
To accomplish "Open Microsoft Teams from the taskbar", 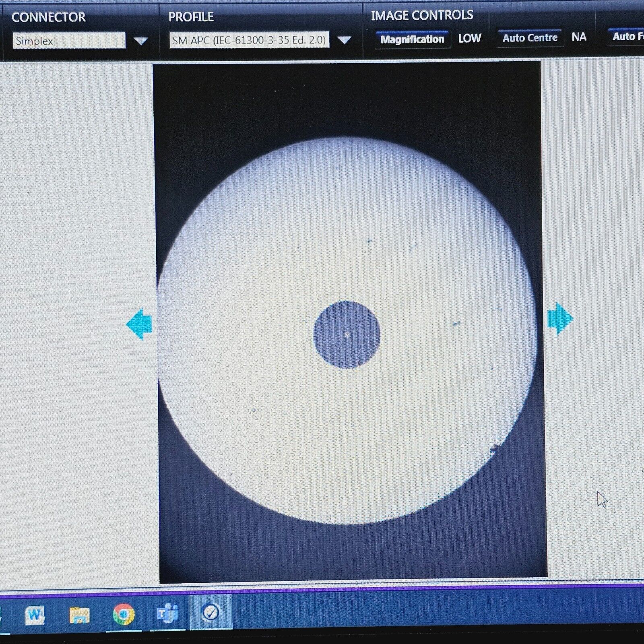I will click(x=168, y=613).
